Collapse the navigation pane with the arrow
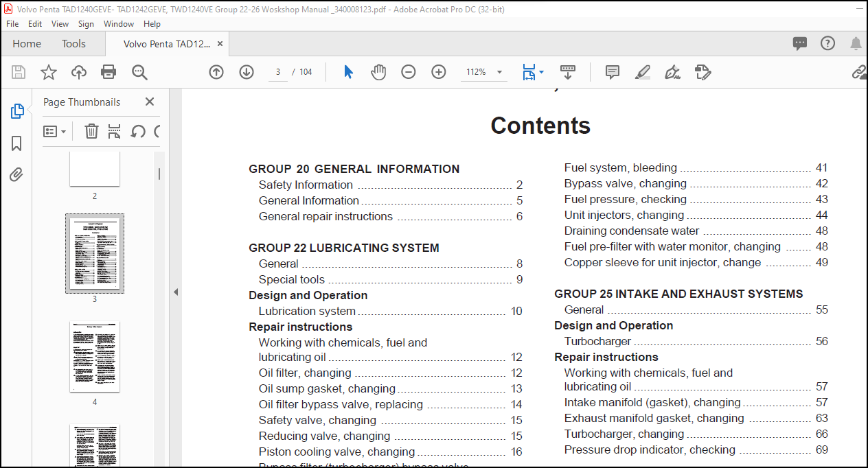868x468 pixels. coord(176,292)
